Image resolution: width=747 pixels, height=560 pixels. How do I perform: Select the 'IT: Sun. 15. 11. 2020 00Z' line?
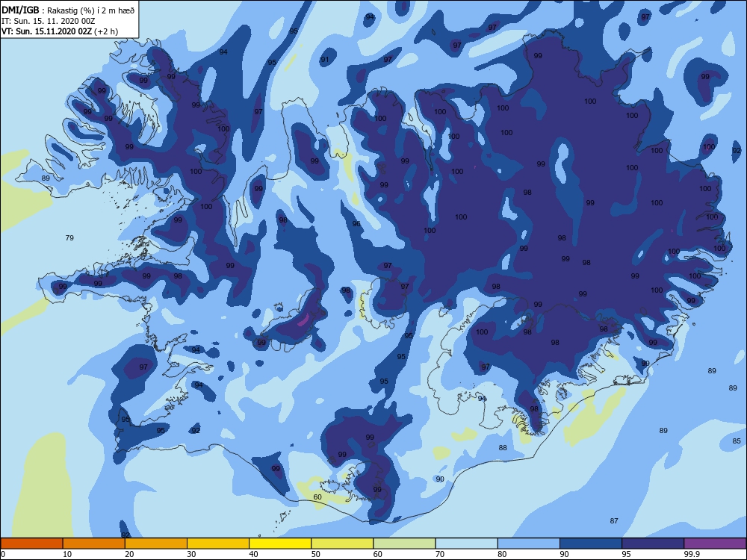48,21
